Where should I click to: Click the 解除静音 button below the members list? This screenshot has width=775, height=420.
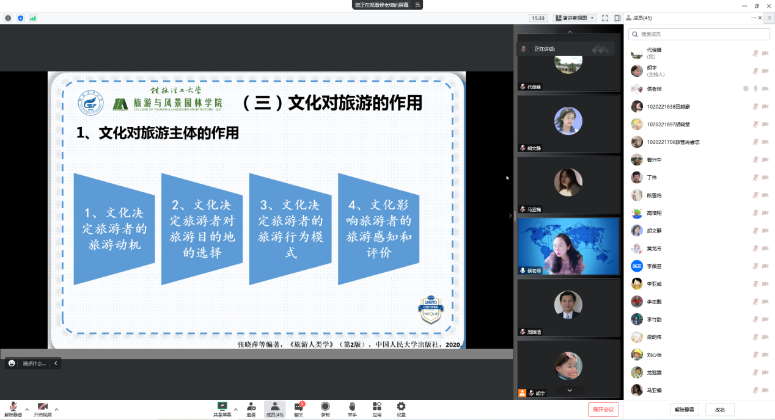(684, 408)
